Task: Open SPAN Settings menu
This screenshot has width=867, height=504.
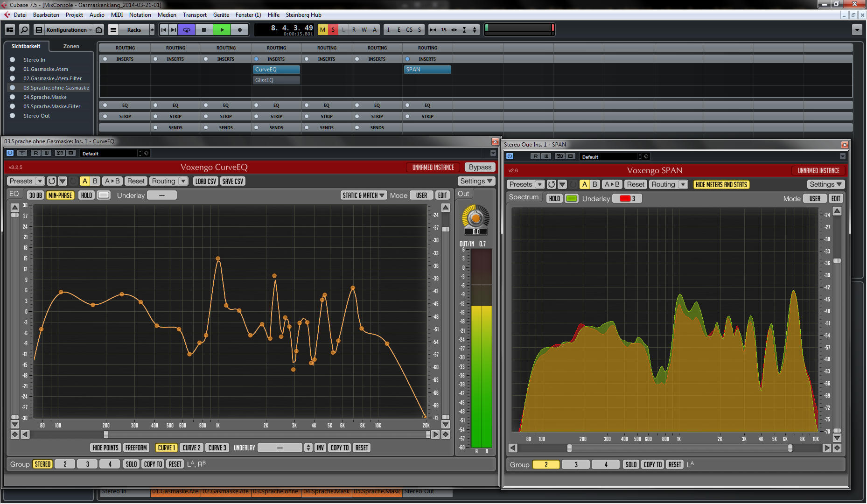Action: coord(825,184)
